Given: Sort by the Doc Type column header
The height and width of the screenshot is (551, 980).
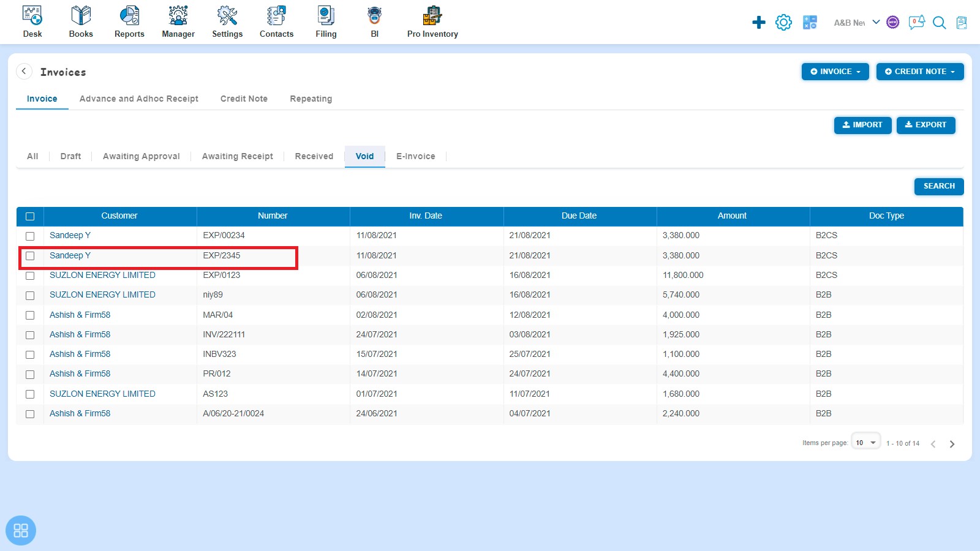Looking at the screenshot, I should pyautogui.click(x=886, y=216).
